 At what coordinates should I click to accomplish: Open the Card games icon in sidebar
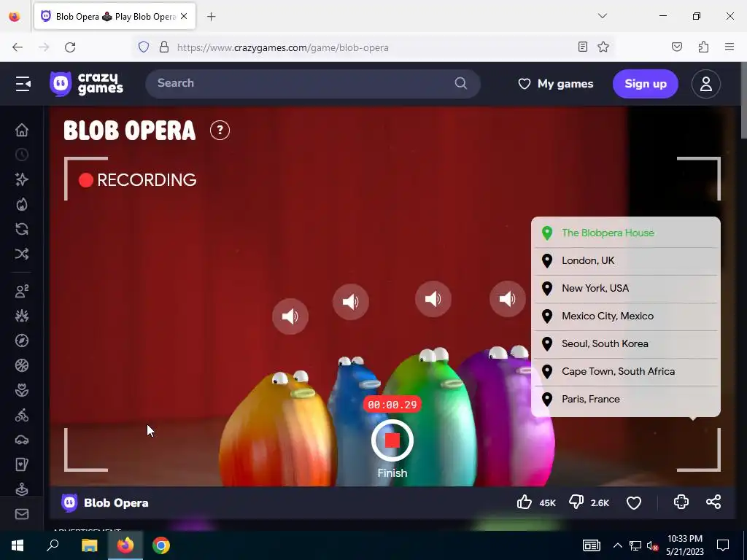coord(21,464)
